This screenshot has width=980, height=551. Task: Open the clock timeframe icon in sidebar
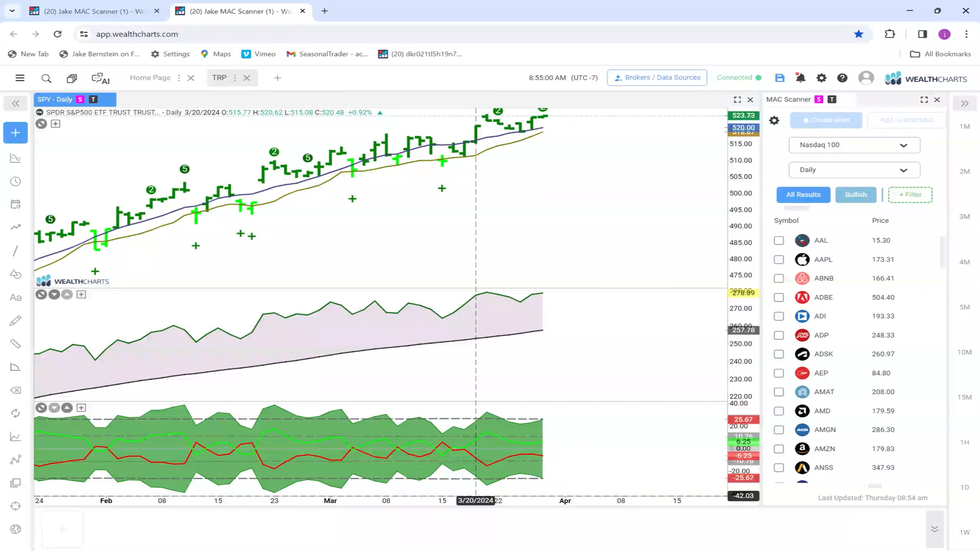coord(15,182)
